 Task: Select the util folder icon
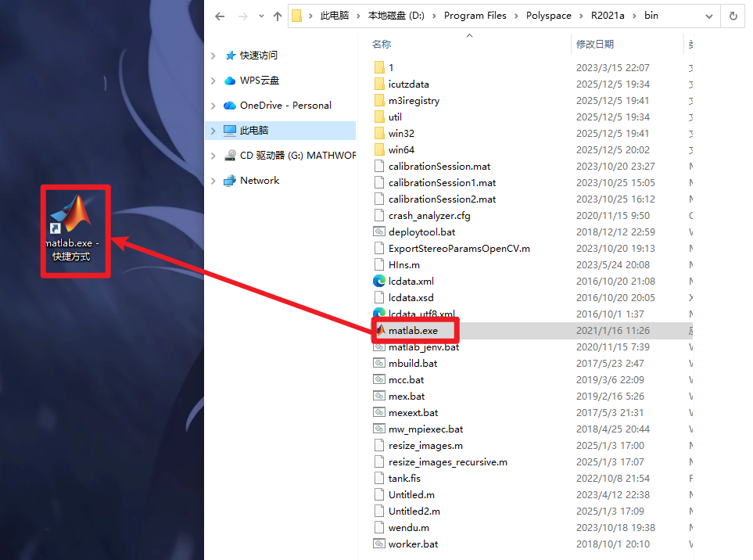coord(379,117)
